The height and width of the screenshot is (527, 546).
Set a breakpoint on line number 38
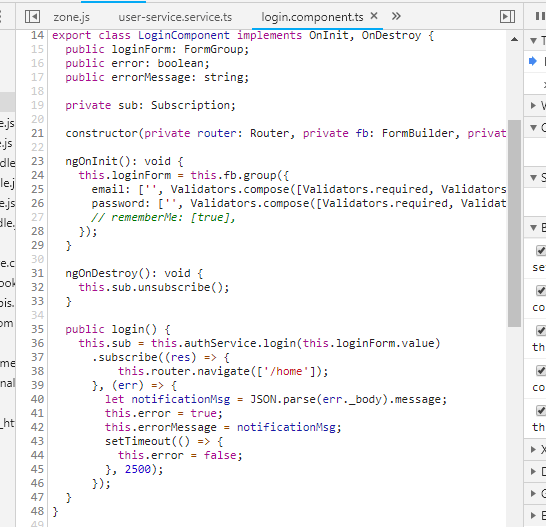coord(37,371)
